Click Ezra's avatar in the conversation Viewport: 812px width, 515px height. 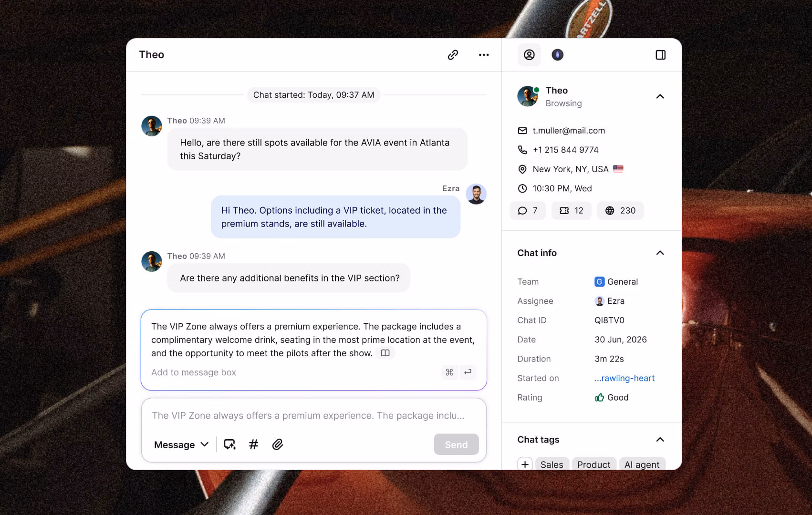pyautogui.click(x=476, y=194)
